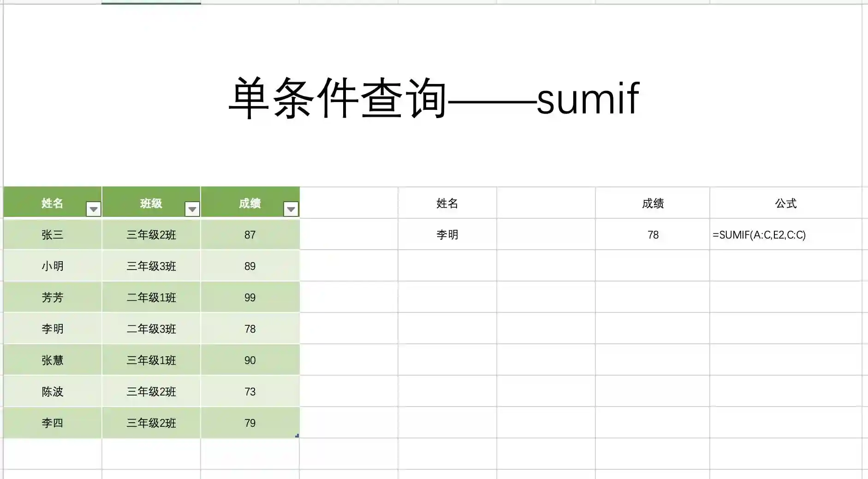Click the 张慧 name cell
868x479 pixels.
[53, 360]
